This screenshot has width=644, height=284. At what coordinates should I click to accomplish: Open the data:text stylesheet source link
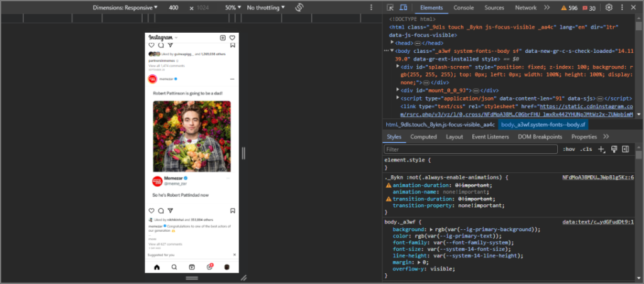(x=598, y=222)
